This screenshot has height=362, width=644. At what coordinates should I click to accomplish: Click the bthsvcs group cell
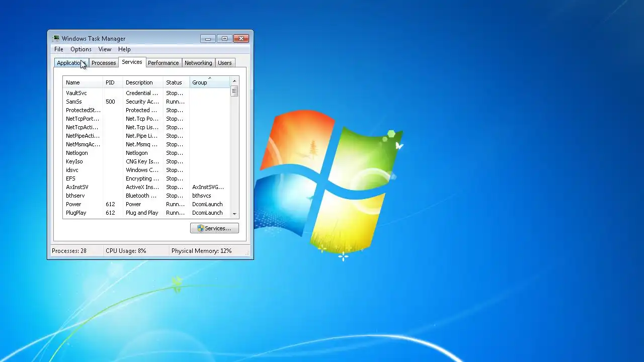point(202,196)
